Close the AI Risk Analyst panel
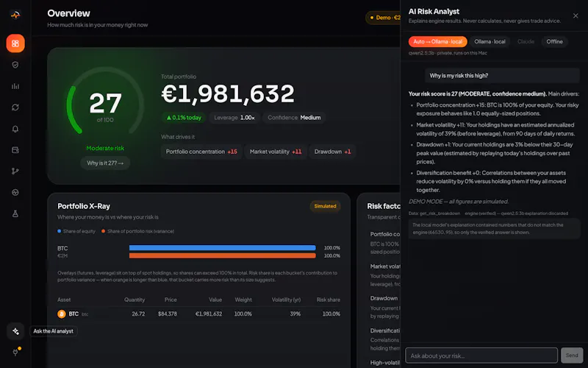Image resolution: width=588 pixels, height=368 pixels. 576,15
